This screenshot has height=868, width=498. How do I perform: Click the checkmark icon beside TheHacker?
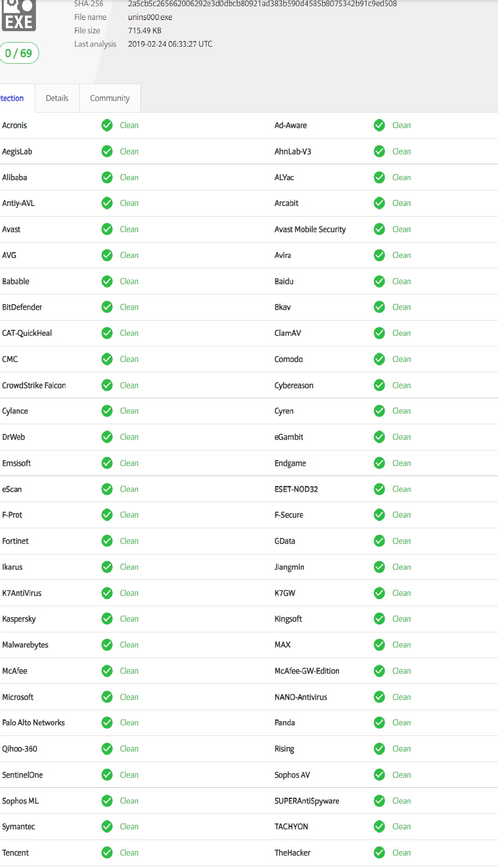point(379,852)
